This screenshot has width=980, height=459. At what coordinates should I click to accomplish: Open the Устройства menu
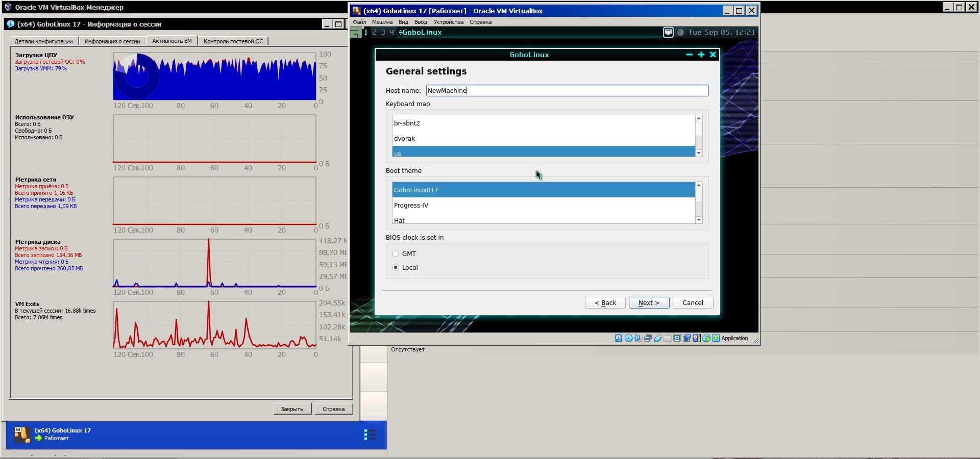(448, 22)
